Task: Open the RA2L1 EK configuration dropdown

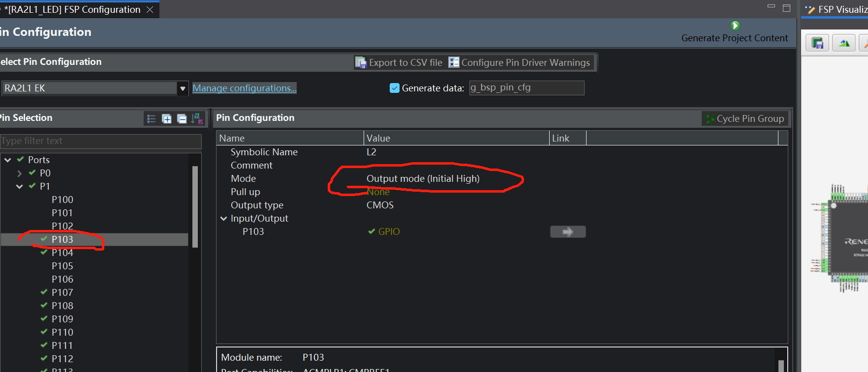Action: 183,88
